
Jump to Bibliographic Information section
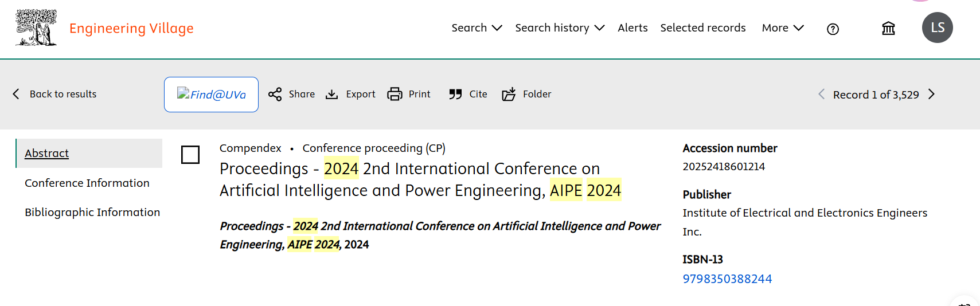pyautogui.click(x=92, y=212)
